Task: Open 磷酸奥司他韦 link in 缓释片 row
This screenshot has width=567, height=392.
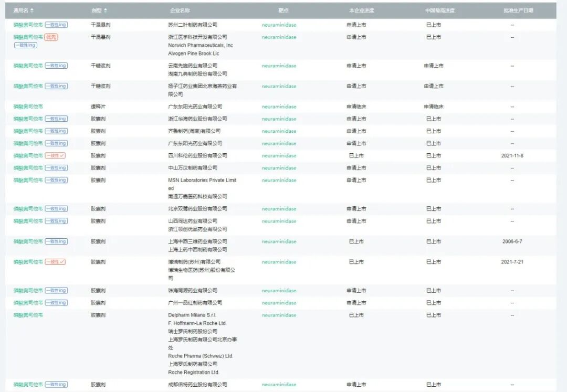Action: pos(28,107)
